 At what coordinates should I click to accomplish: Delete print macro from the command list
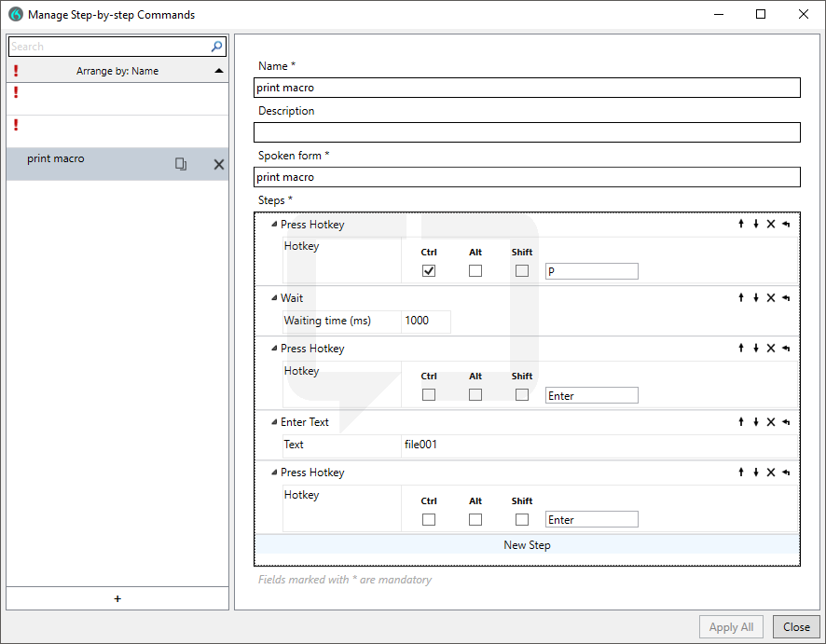(219, 164)
